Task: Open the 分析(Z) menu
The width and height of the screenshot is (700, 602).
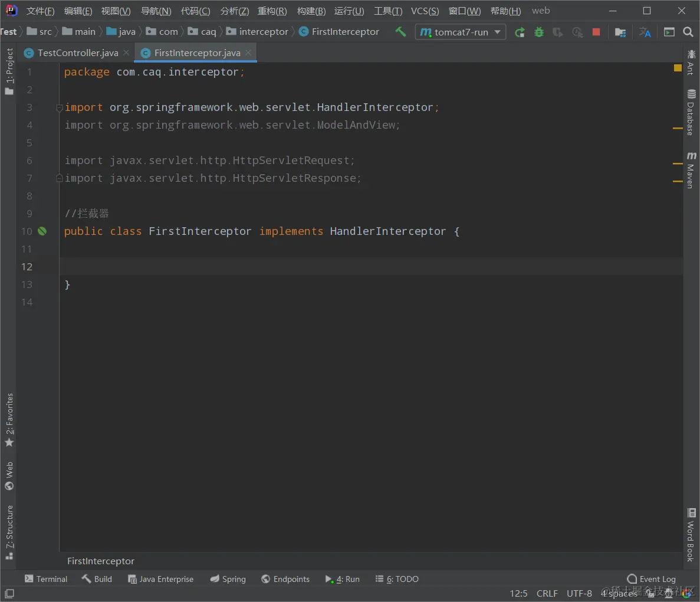Action: (x=235, y=11)
